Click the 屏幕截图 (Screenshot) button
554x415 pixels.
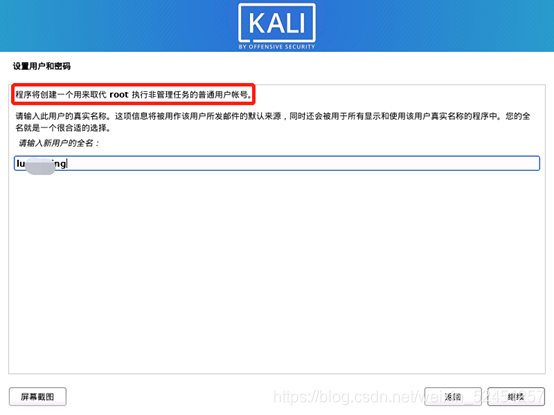[37, 397]
